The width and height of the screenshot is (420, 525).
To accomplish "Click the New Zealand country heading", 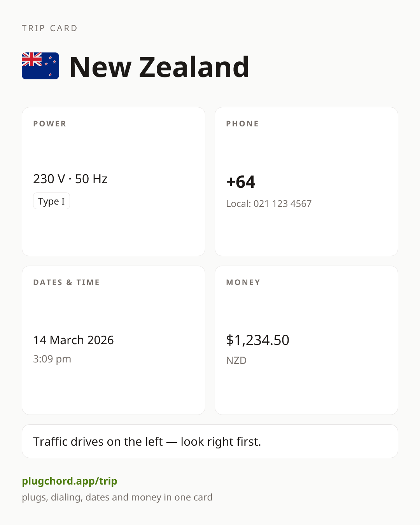I will tap(159, 67).
